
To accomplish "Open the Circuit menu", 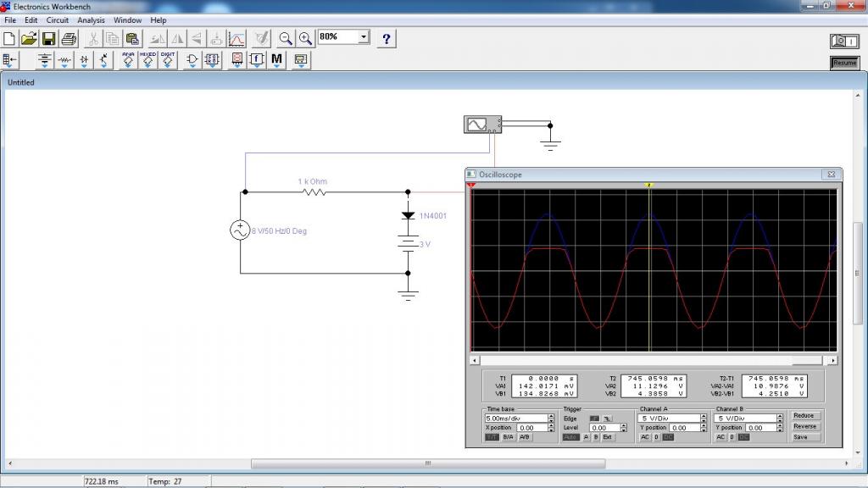I will pos(58,19).
